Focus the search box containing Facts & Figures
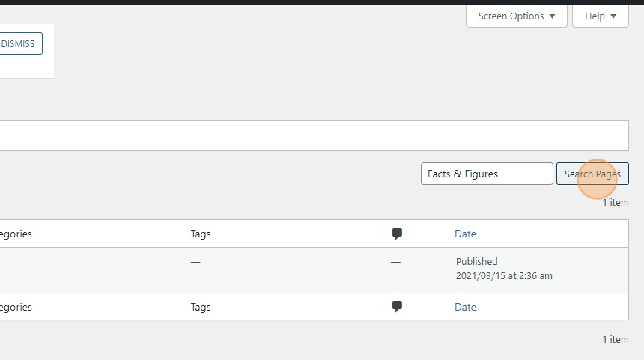Screen dimensions: 644x360 [x=486, y=174]
